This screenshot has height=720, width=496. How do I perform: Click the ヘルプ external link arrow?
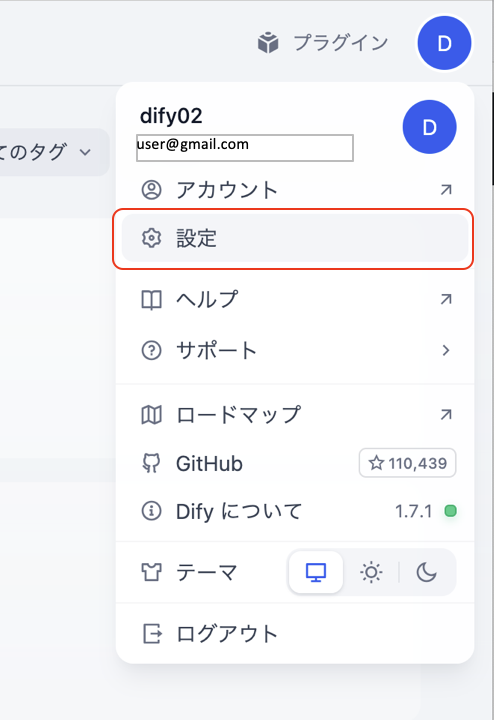click(x=446, y=299)
